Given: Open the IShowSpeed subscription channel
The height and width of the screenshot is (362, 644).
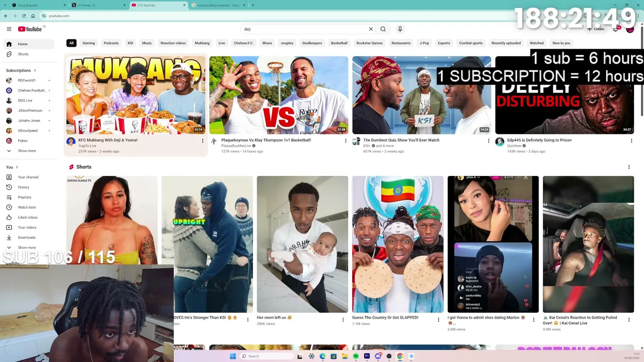Looking at the screenshot, I should coord(29,131).
